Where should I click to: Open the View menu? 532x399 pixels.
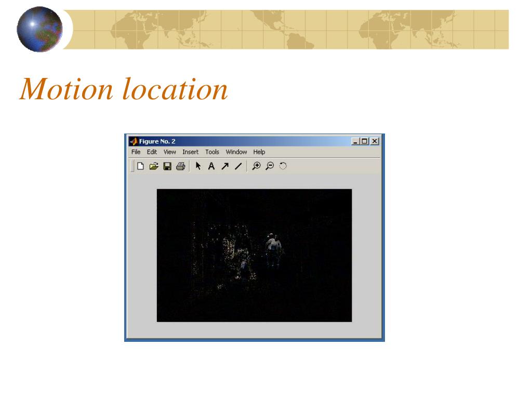tap(170, 152)
